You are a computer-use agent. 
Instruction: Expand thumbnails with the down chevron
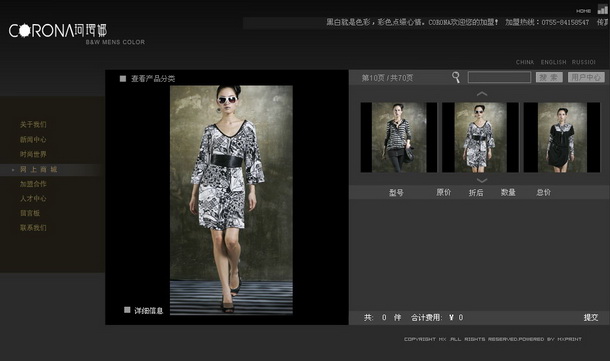coord(482,180)
